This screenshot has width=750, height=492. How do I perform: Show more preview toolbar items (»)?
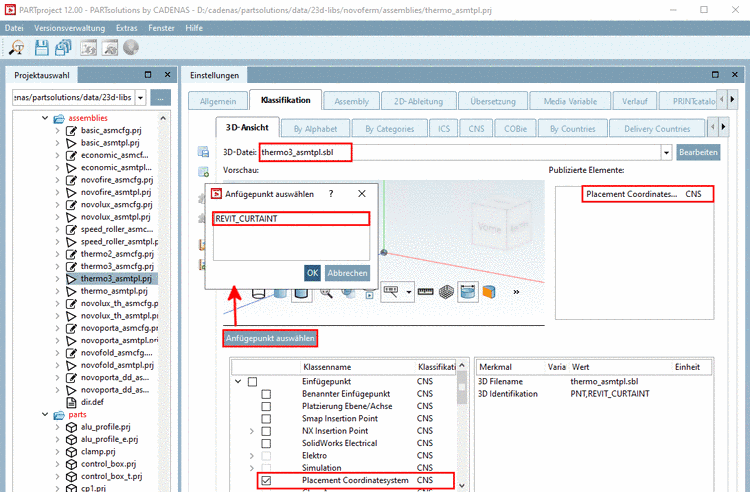(516, 292)
